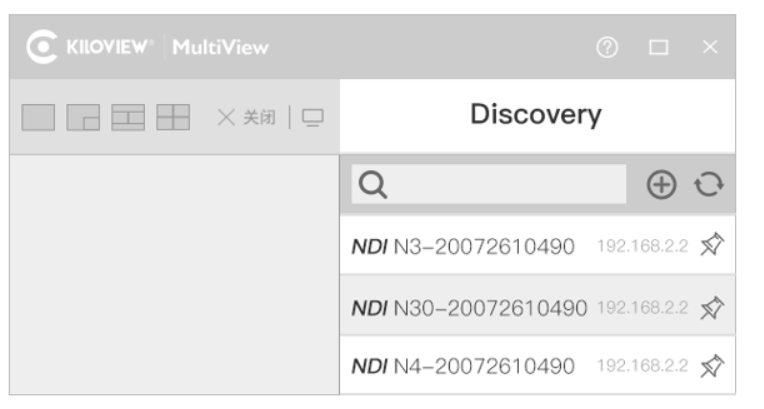This screenshot has height=409, width=764.
Task: Add a source with the plus icon
Action: (x=661, y=185)
